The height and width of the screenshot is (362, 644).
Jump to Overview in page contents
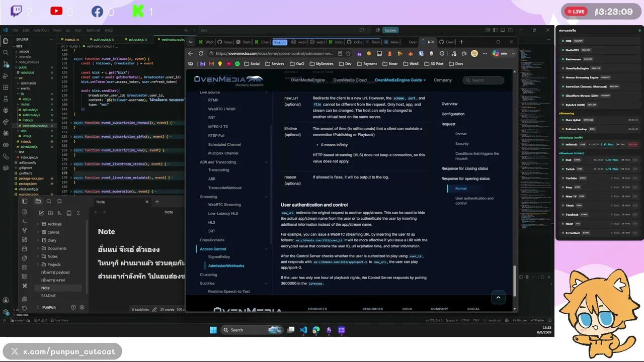pyautogui.click(x=449, y=104)
